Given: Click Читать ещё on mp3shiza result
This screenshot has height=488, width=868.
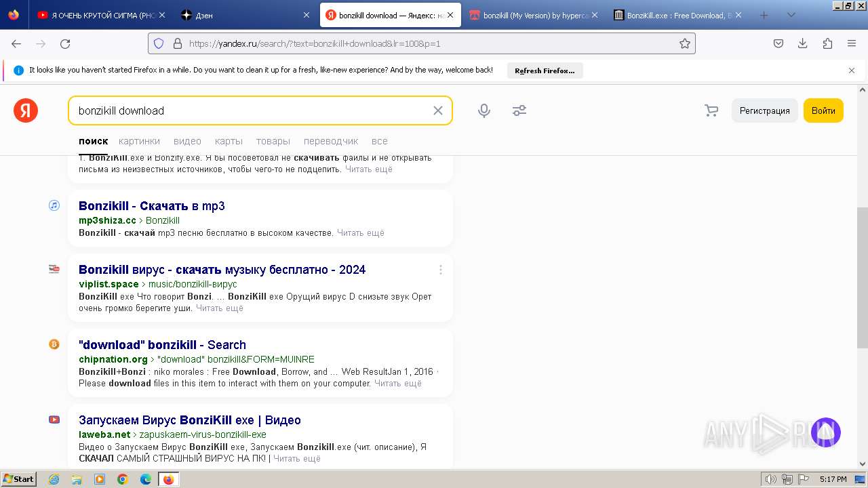Looking at the screenshot, I should [x=360, y=232].
